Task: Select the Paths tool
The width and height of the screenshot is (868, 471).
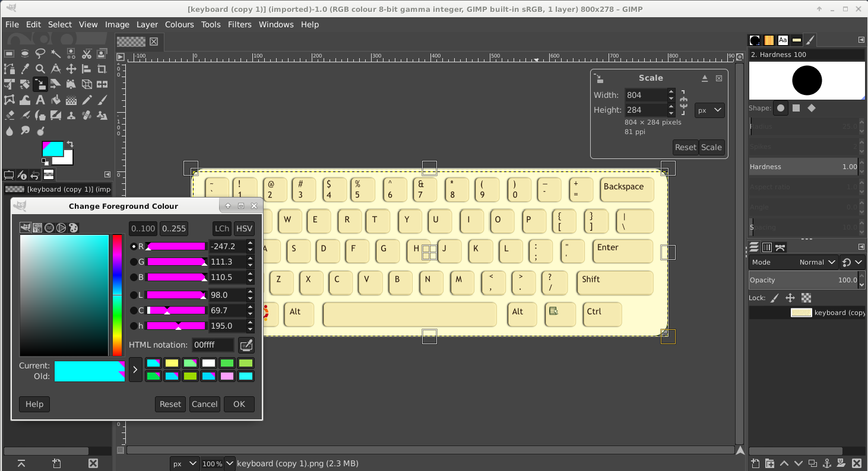Action: (x=9, y=69)
